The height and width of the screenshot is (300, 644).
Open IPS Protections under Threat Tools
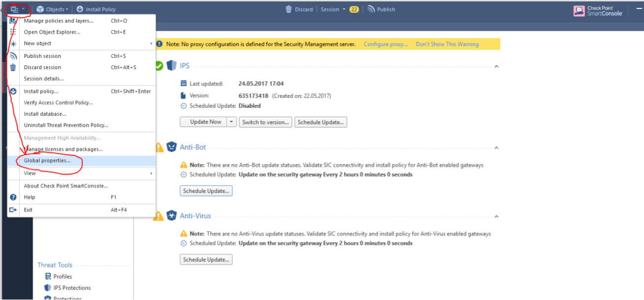(x=72, y=288)
